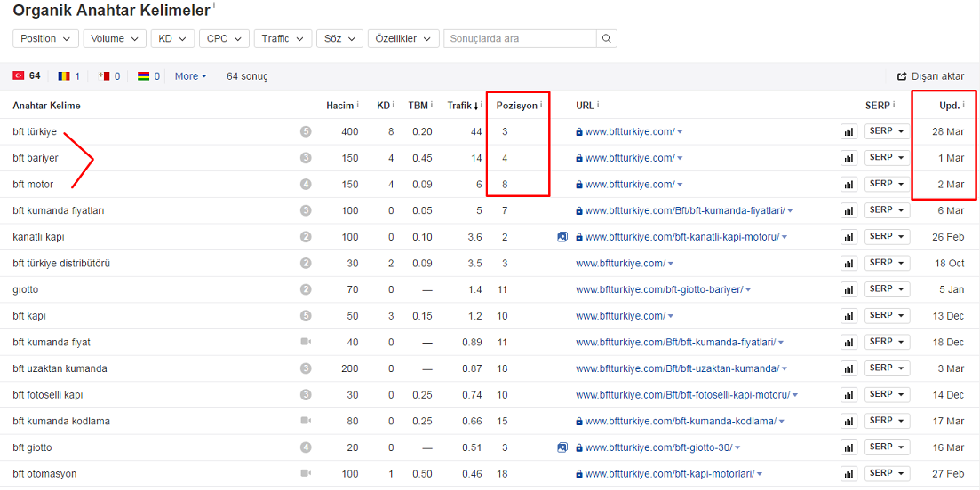Click video icon for bft kumanda fiyat

[306, 342]
